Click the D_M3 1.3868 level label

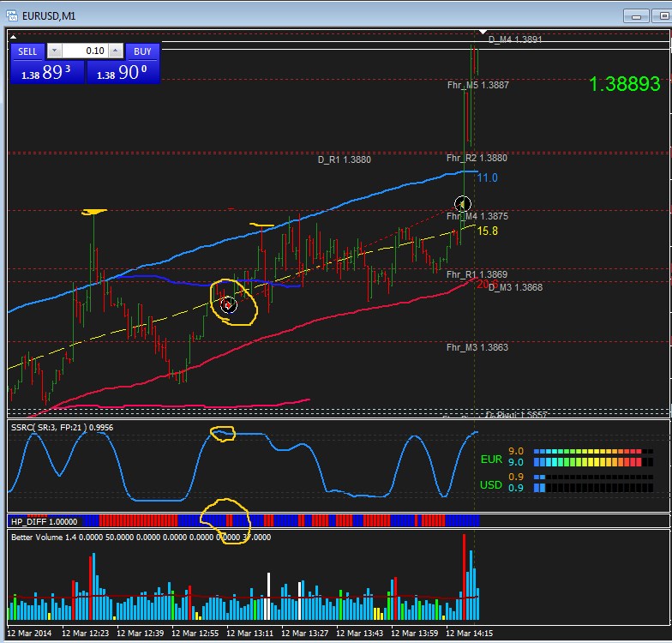pos(515,288)
